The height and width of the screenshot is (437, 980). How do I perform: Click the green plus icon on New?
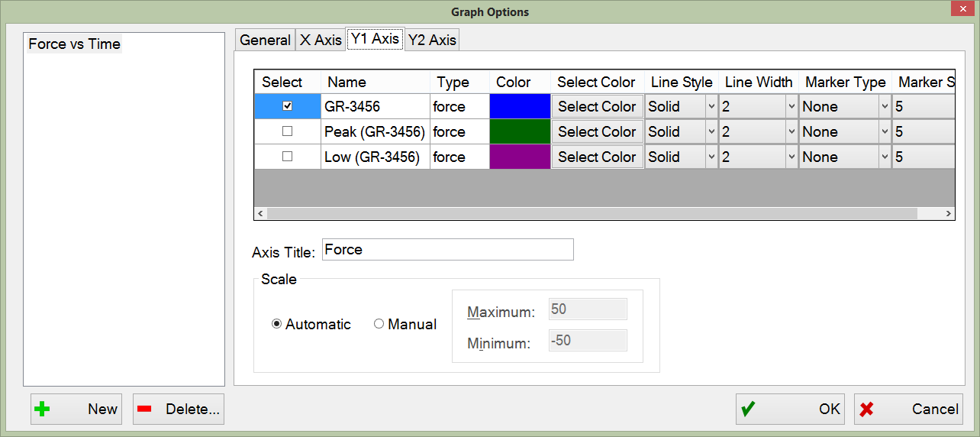click(x=43, y=409)
